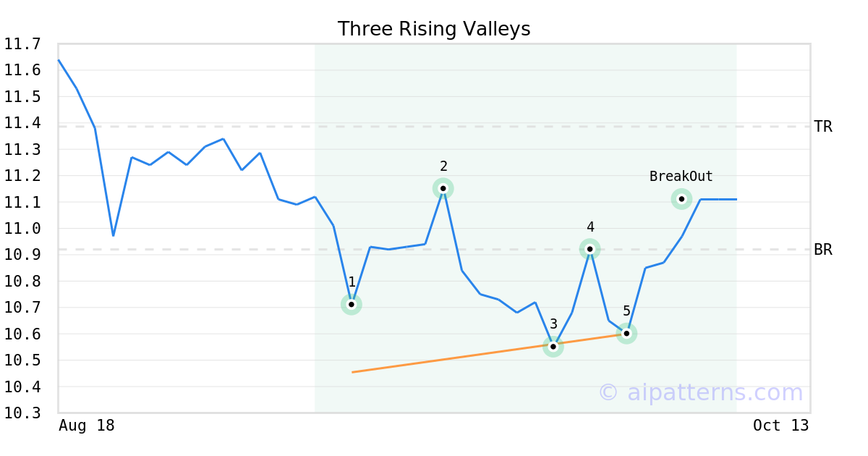Click the valley marker labeled 3
This screenshot has height=456, width=868.
(x=553, y=347)
